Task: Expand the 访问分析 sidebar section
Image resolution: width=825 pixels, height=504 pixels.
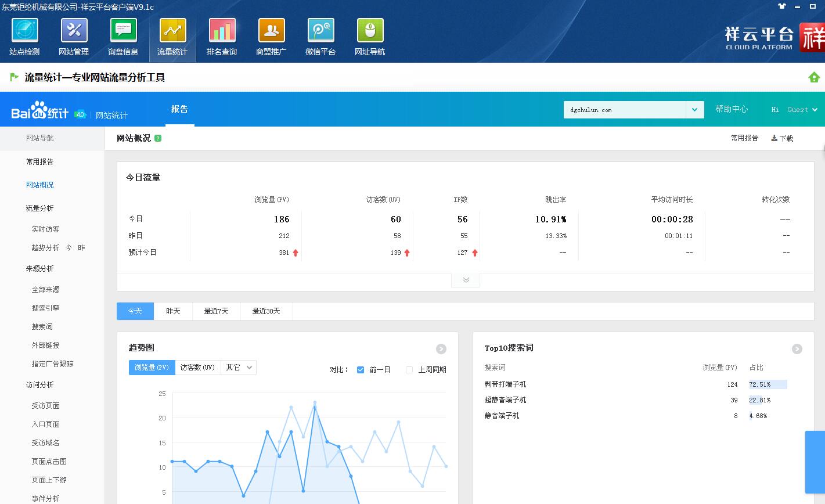Action: 39,385
